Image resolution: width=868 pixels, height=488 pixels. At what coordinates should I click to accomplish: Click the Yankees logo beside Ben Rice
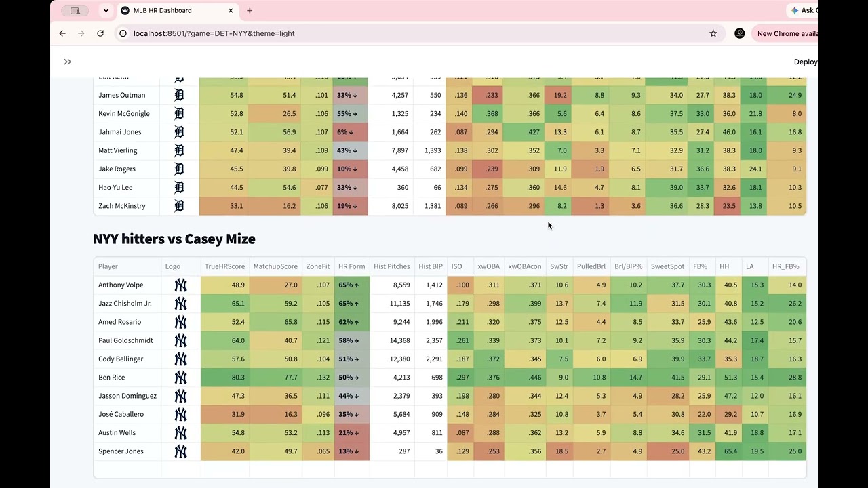click(x=180, y=378)
